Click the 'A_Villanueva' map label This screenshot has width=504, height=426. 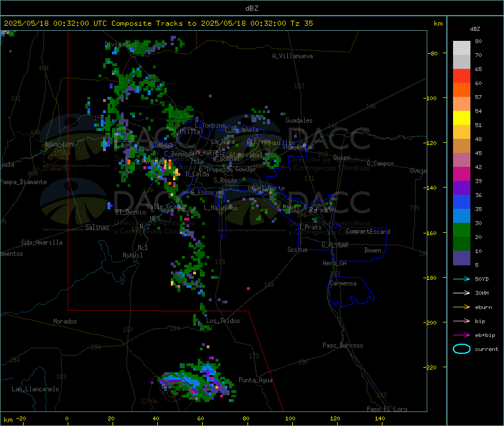point(292,56)
